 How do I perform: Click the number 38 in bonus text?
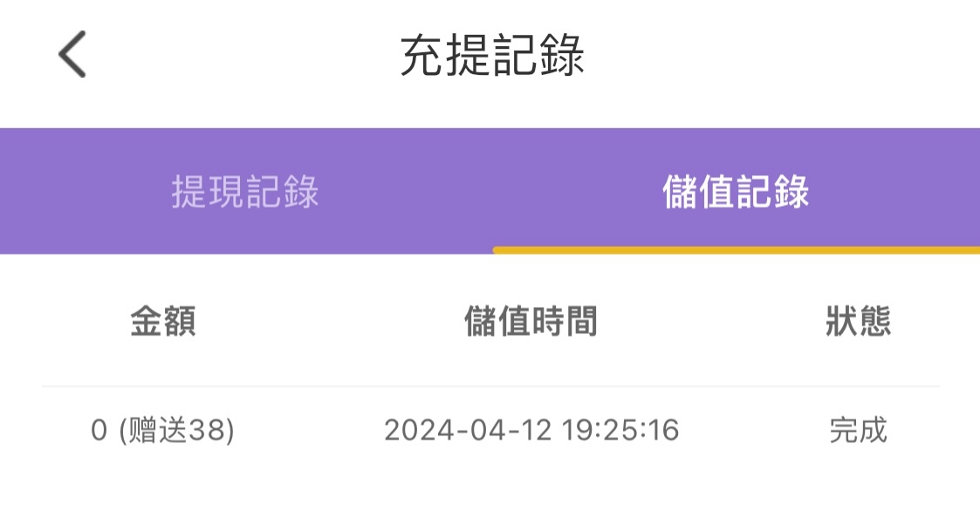[x=208, y=430]
